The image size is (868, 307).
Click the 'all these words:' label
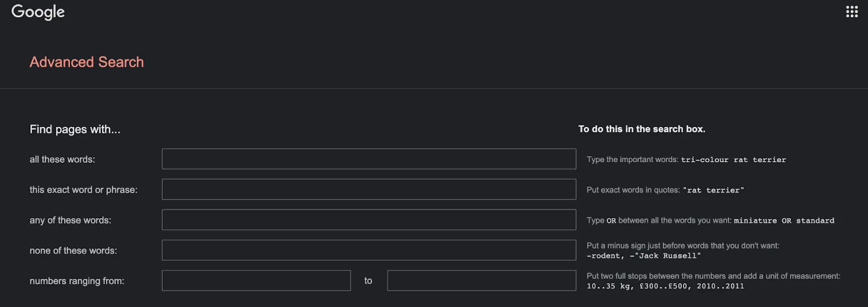(62, 159)
